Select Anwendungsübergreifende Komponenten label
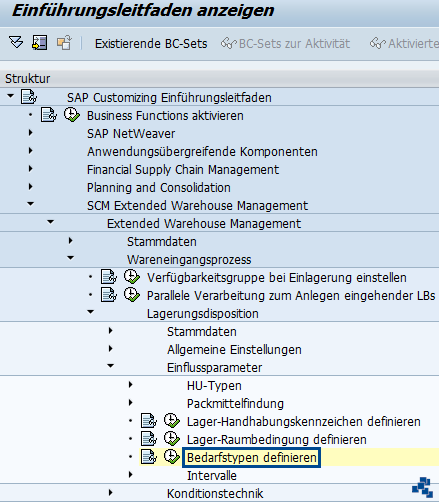 coord(202,152)
